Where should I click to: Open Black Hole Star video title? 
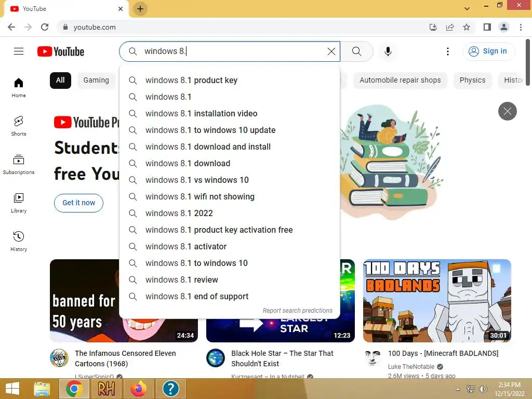(x=282, y=358)
